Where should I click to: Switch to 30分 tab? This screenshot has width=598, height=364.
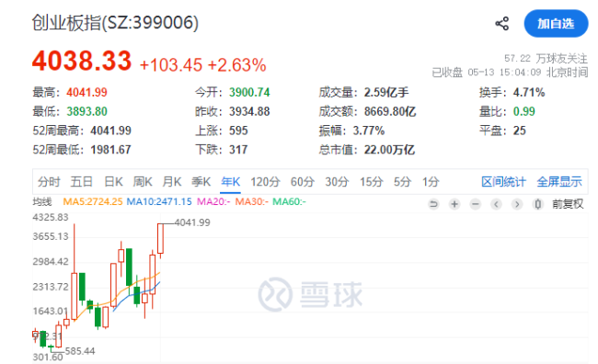pyautogui.click(x=337, y=182)
